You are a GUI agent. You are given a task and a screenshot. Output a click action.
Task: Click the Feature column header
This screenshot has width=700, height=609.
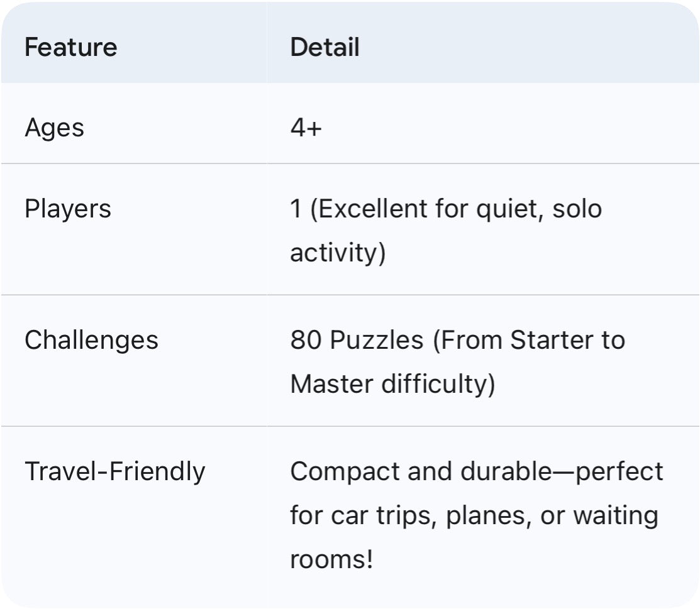point(70,48)
